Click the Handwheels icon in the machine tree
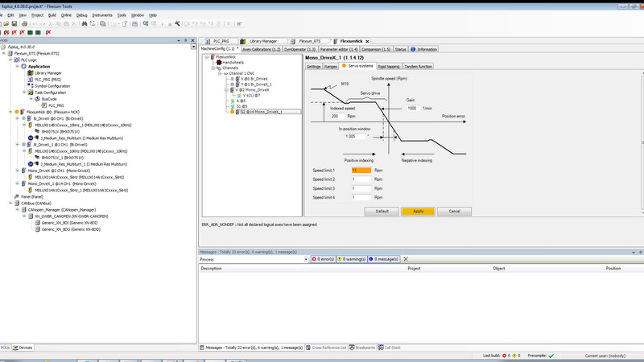Screen dimensions: 644x362 coord(220,63)
